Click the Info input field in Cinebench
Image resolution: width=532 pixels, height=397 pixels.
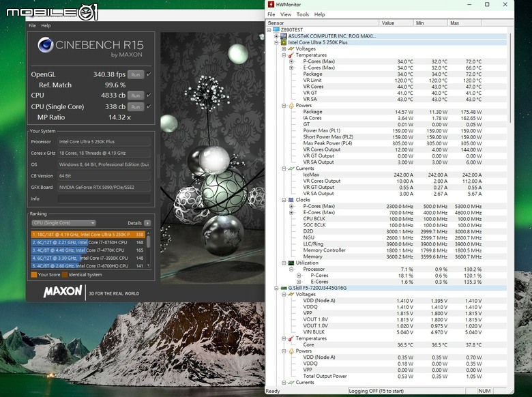[x=104, y=198]
